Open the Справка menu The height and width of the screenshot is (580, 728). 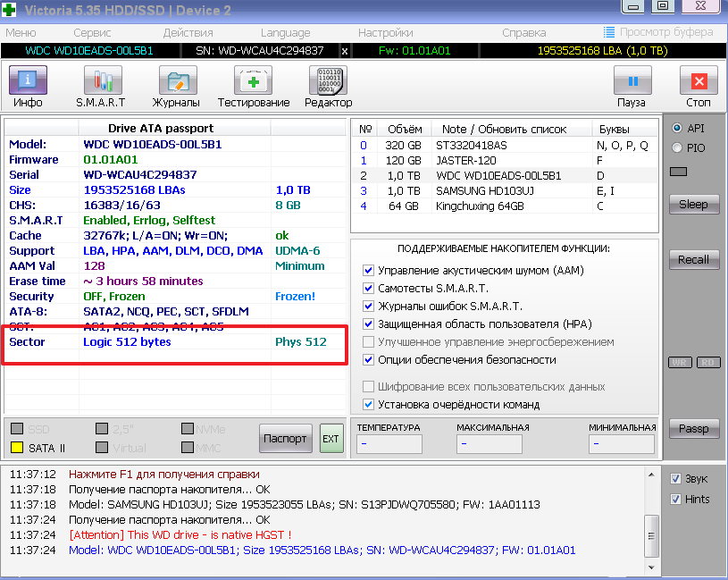coord(523,32)
